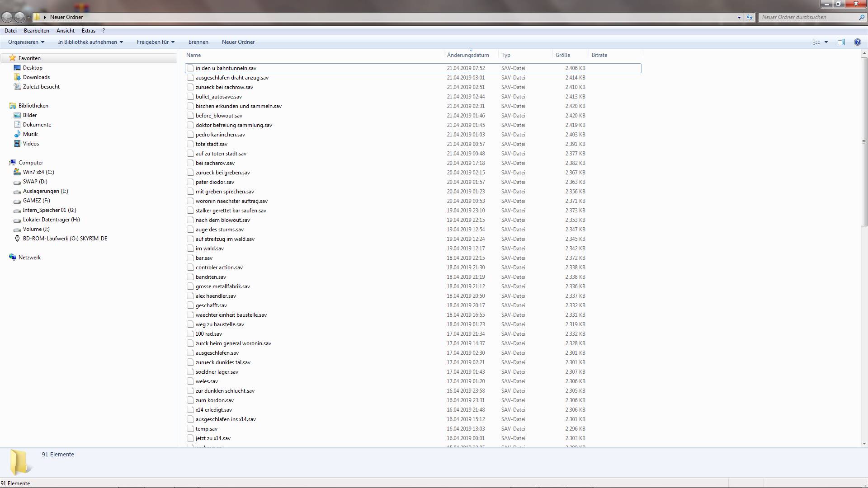Expand the Organisieren dropdown
The image size is (868, 488).
coord(26,42)
